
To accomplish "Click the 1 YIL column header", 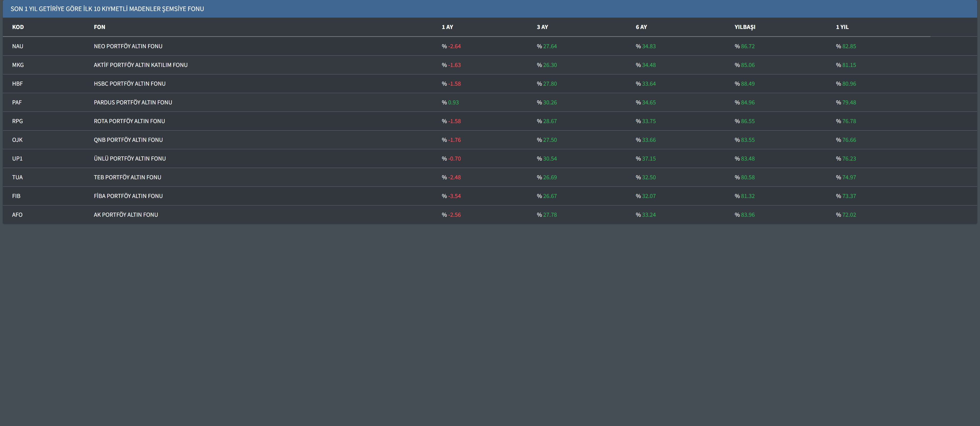I will coord(842,27).
